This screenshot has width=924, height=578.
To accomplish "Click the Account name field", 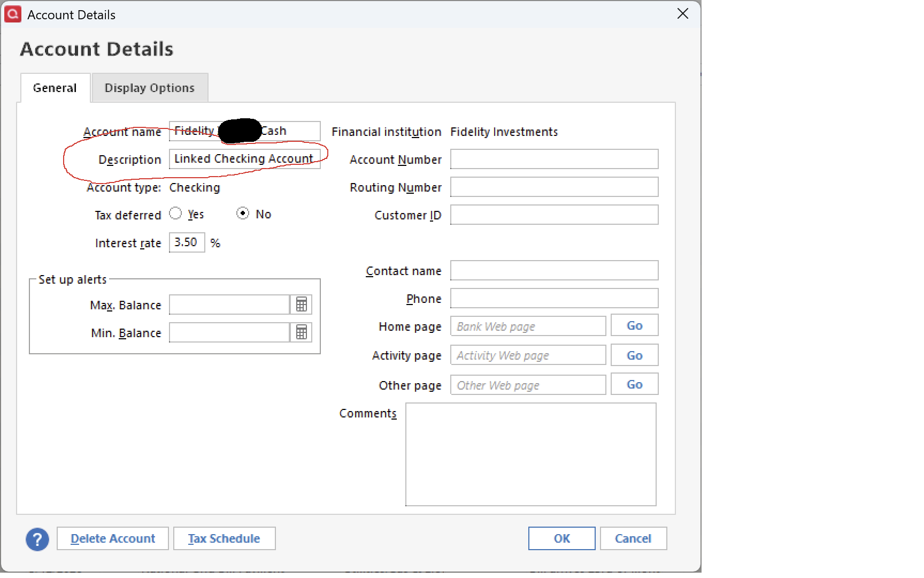I will [x=245, y=131].
